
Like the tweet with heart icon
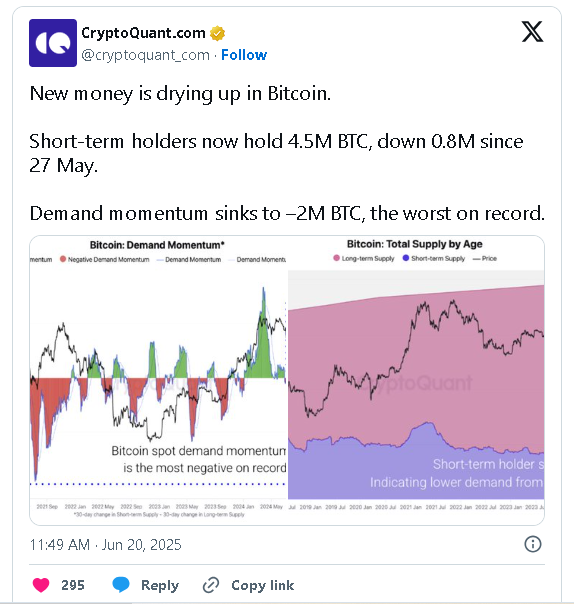point(41,585)
